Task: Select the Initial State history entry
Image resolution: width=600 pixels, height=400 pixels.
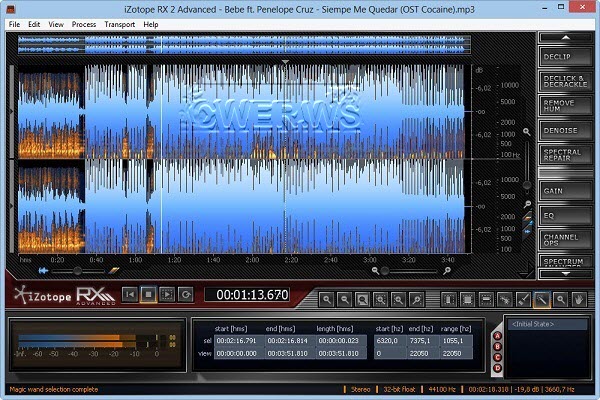Action: (547, 324)
